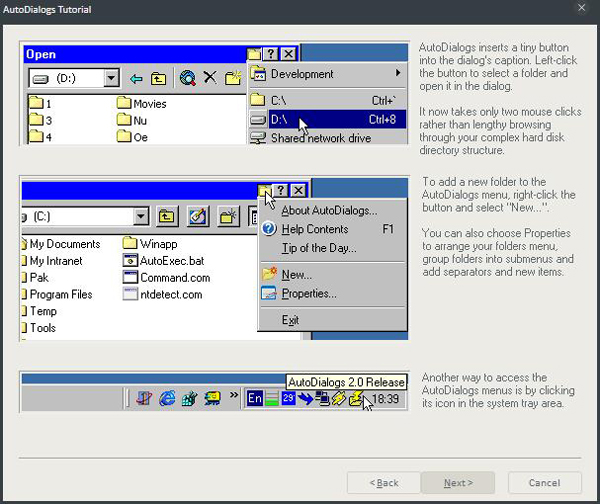Expand quick launch overflow chevron »
This screenshot has height=504, width=600.
(x=234, y=395)
